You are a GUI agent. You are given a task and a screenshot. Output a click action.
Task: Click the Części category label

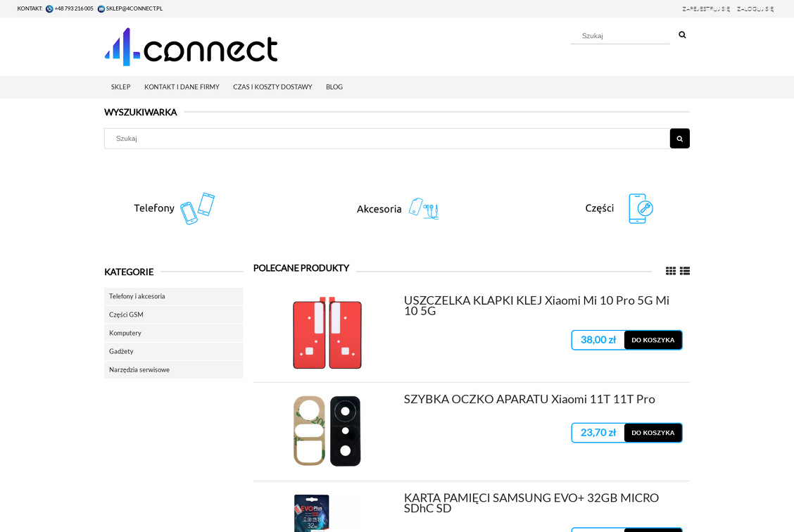600,208
